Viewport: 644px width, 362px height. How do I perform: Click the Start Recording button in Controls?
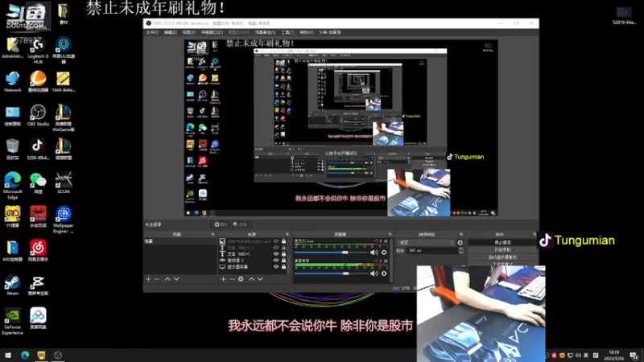(502, 249)
